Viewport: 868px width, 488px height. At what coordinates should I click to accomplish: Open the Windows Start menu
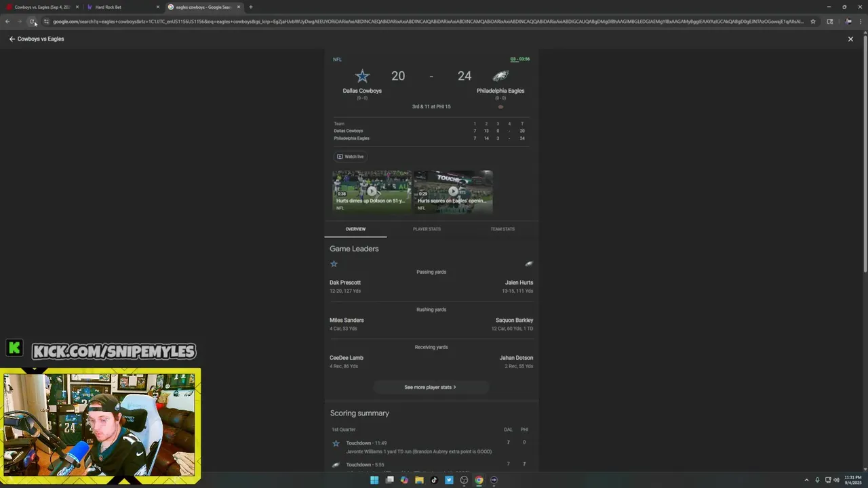[x=374, y=480]
